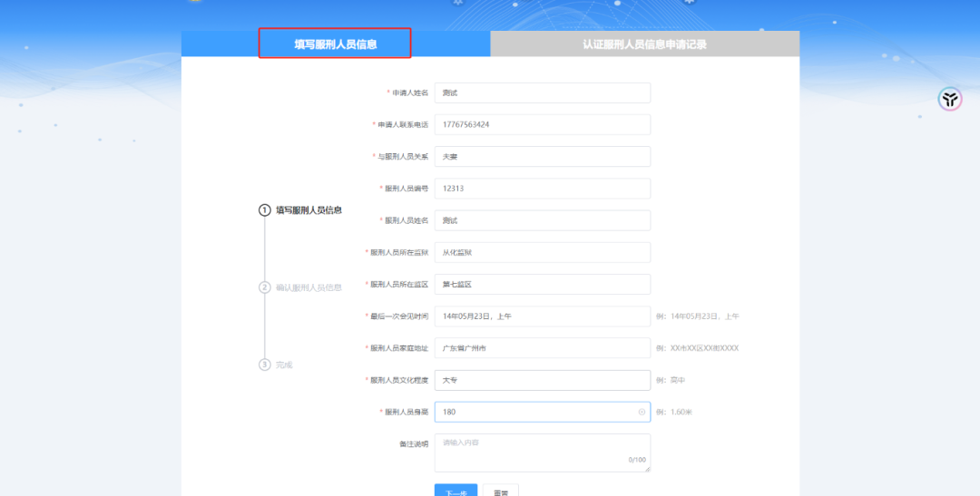This screenshot has width=980, height=496.
Task: Click the hint text 例：14年05月23日，上午
Action: point(698,316)
